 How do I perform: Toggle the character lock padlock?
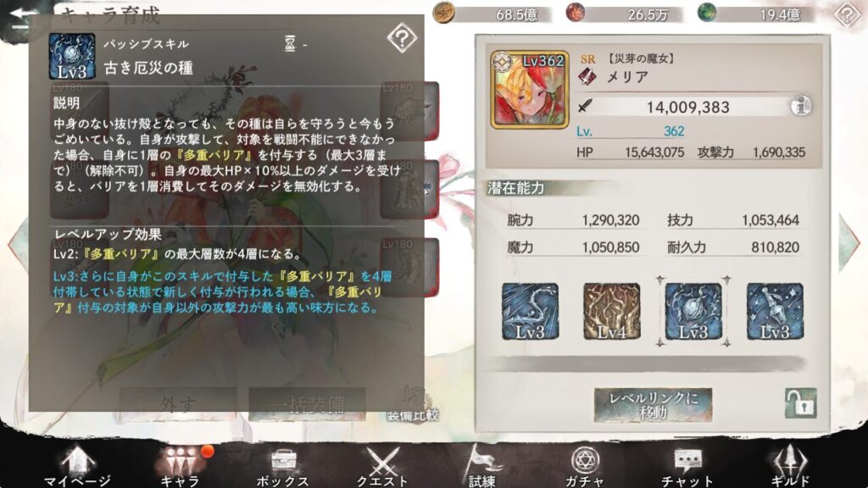tap(800, 402)
